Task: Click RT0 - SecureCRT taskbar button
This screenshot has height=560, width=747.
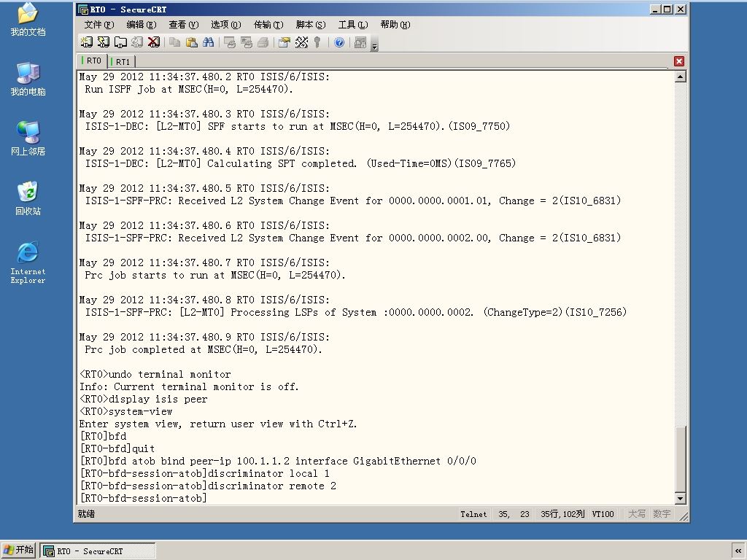Action: pos(98,551)
